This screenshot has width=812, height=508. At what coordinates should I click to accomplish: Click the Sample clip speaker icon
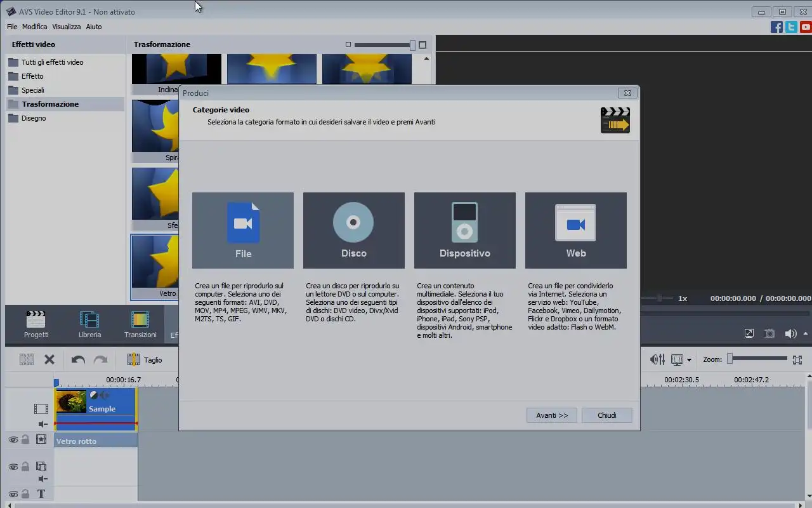pyautogui.click(x=105, y=396)
